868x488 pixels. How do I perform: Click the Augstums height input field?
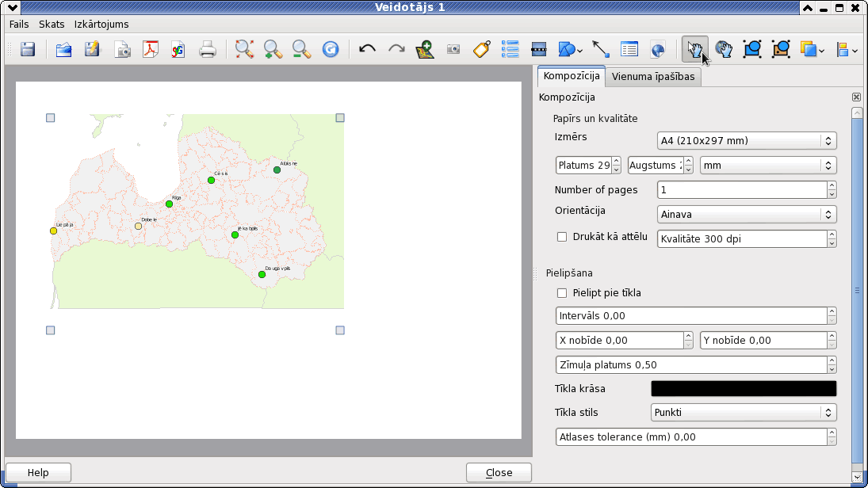click(656, 166)
